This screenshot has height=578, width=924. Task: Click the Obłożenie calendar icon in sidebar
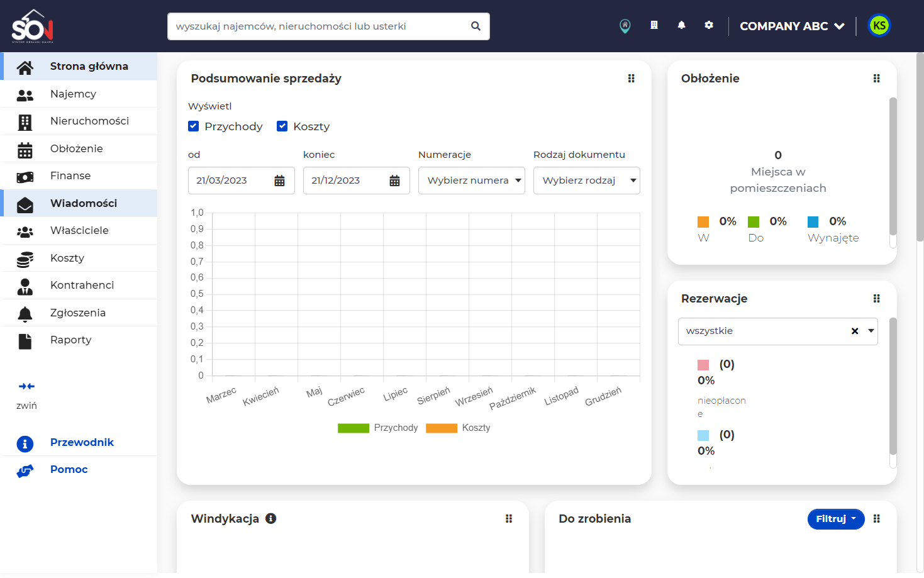pos(25,150)
